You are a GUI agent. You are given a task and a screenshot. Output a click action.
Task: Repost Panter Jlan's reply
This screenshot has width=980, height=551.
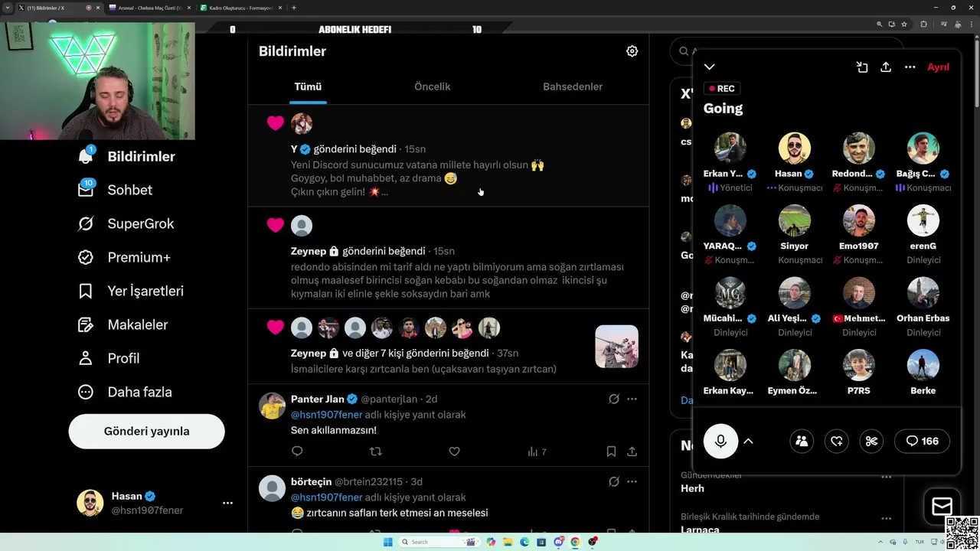375,452
